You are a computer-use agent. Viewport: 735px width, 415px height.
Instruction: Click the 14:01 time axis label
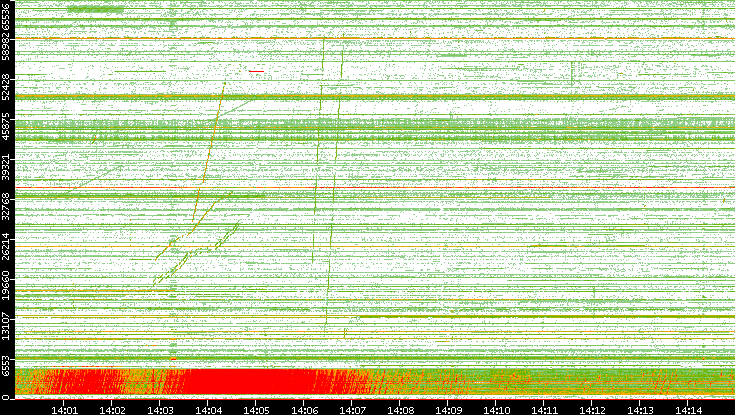point(64,408)
